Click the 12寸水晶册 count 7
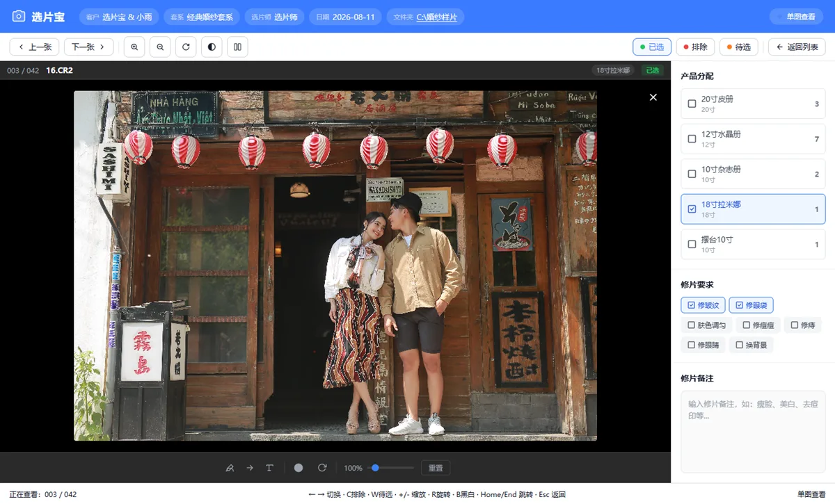 (x=817, y=139)
